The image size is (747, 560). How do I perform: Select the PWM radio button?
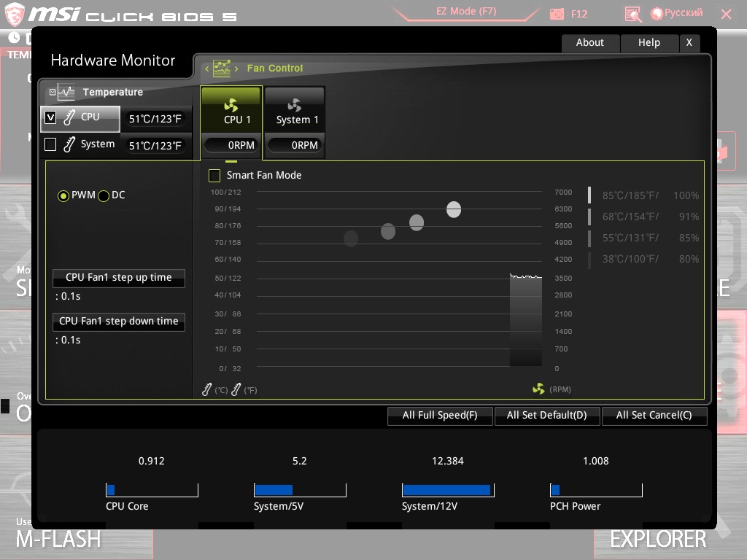pos(63,195)
